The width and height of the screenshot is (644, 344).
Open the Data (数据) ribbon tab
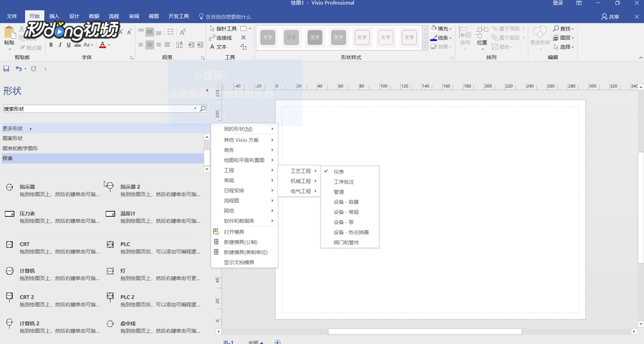coord(94,16)
